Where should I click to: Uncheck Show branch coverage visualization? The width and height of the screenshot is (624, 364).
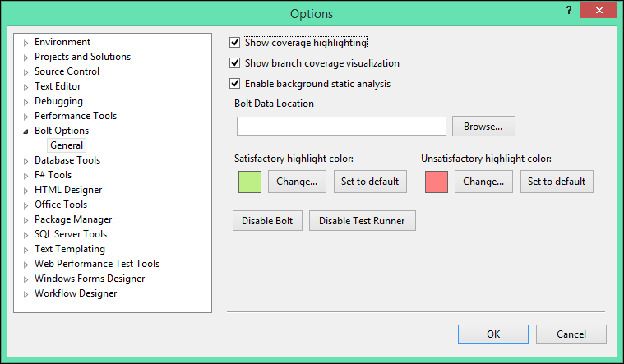(x=236, y=63)
